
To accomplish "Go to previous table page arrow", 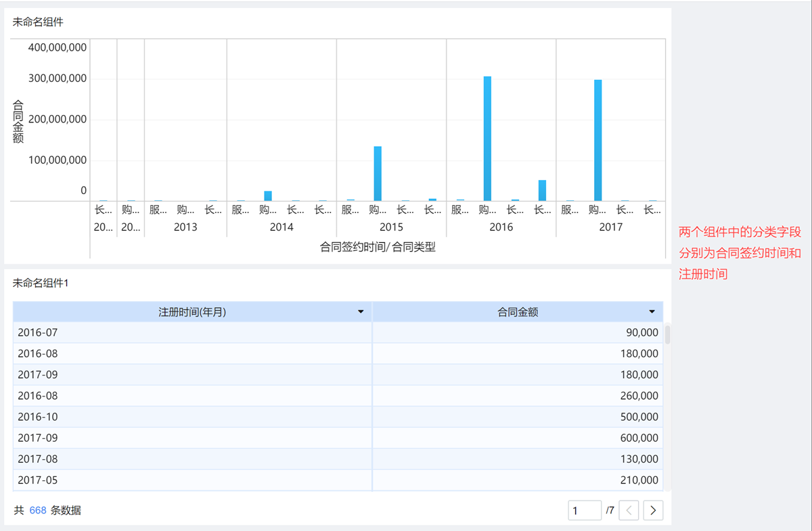I will (629, 511).
